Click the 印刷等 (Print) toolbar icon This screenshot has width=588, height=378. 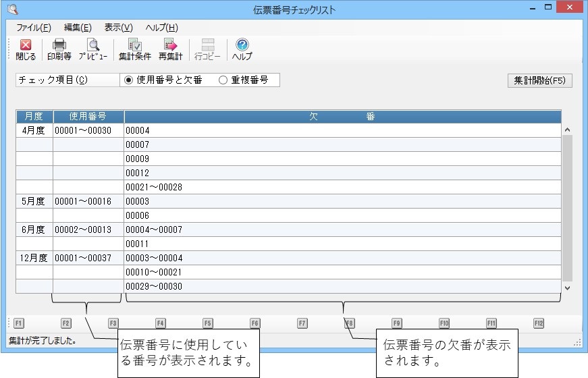[59, 49]
